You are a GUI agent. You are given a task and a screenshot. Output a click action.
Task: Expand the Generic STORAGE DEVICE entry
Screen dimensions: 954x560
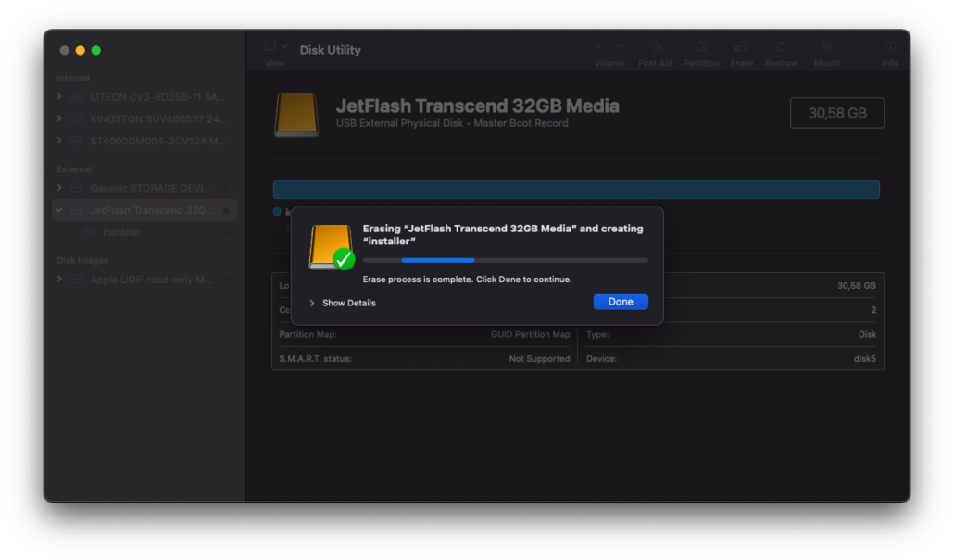pyautogui.click(x=59, y=188)
